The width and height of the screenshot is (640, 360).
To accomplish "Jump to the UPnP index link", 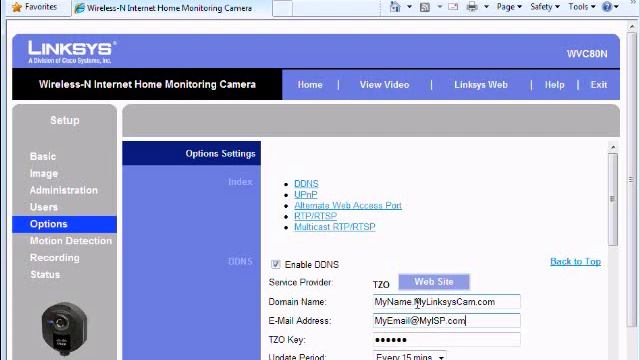I will 305,195.
